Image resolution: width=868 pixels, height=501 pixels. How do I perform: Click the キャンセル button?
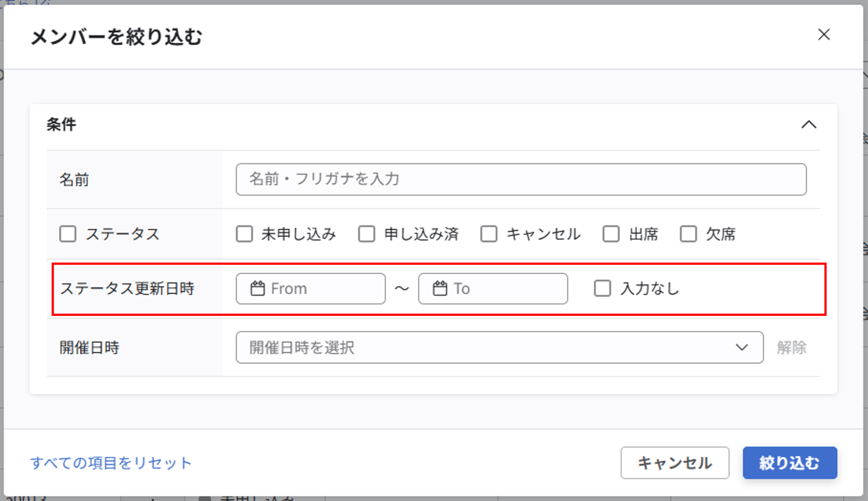675,463
